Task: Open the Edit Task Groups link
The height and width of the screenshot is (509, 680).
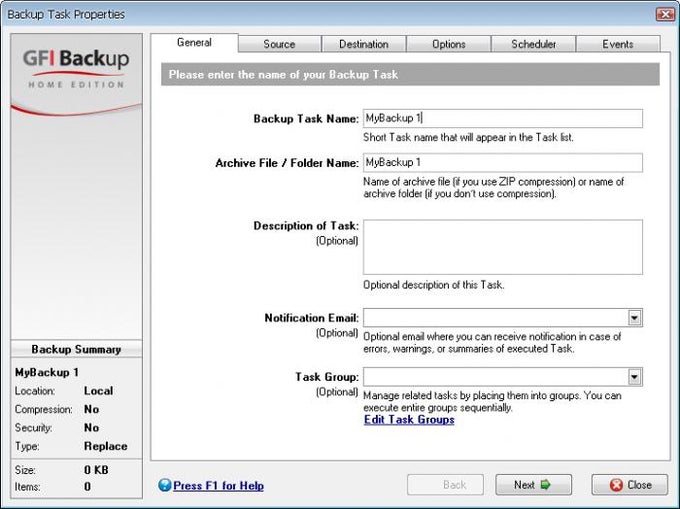Action: pos(409,420)
